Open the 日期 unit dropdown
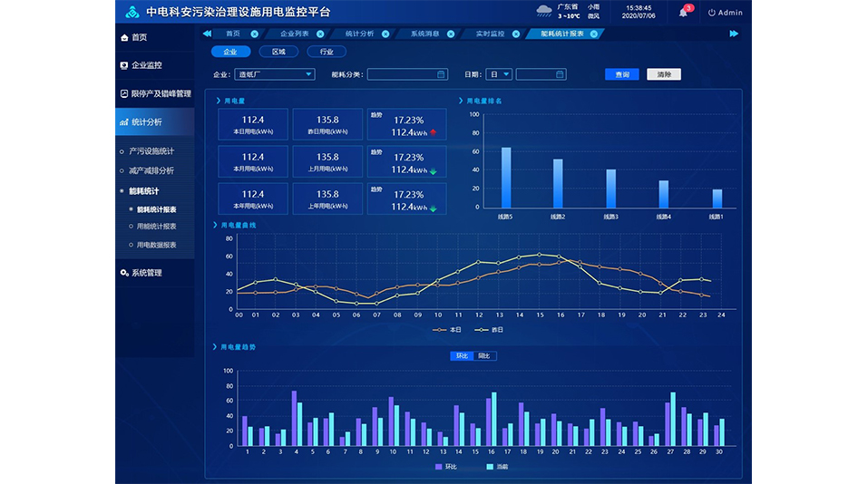The width and height of the screenshot is (868, 484). click(499, 74)
